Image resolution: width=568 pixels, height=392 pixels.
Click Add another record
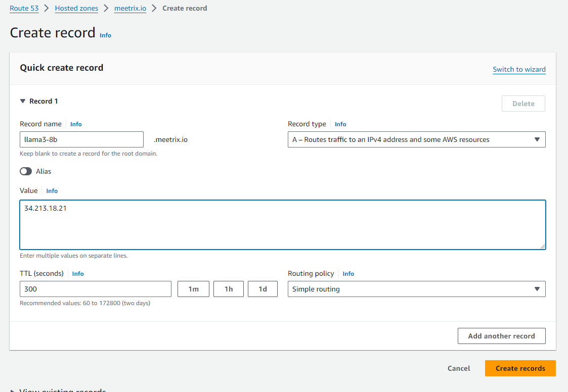502,336
